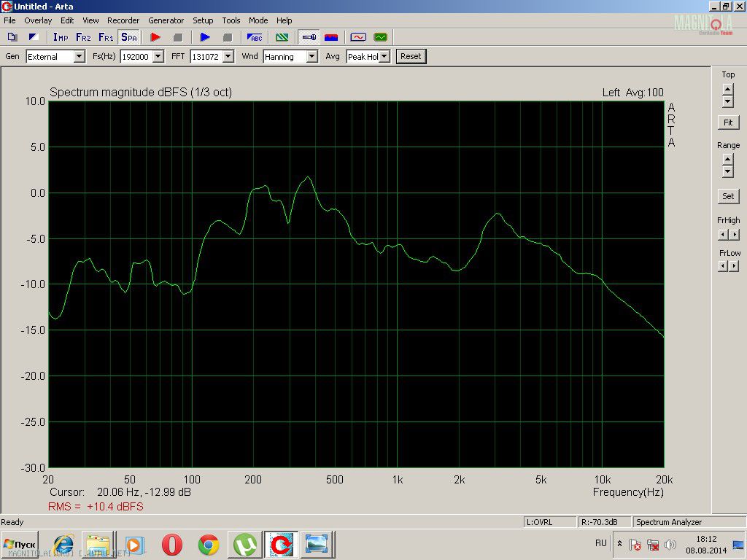Toggle the blue and red bar display icon

click(x=331, y=37)
